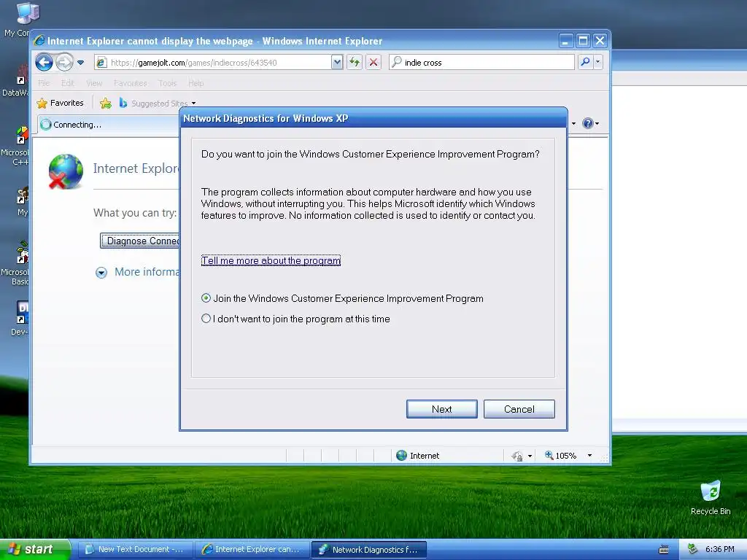
Task: Open the recent pages dropdown arrow
Action: [x=80, y=63]
